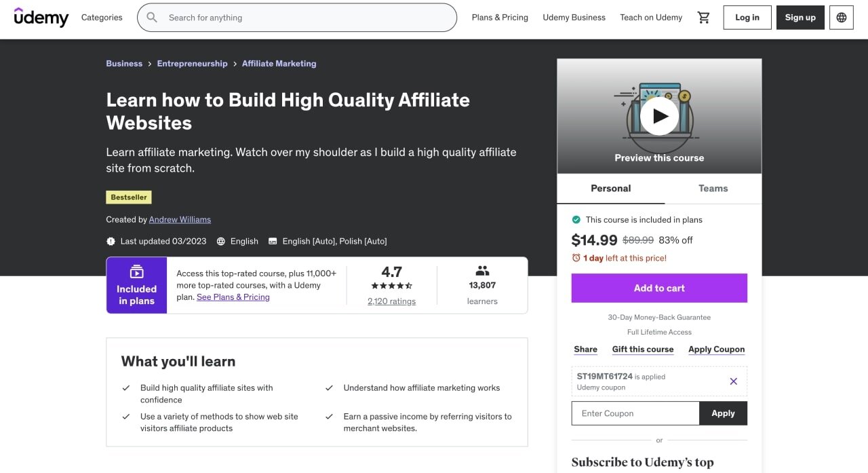
Task: Click 'Use a variety of methods' item
Action: (x=219, y=423)
